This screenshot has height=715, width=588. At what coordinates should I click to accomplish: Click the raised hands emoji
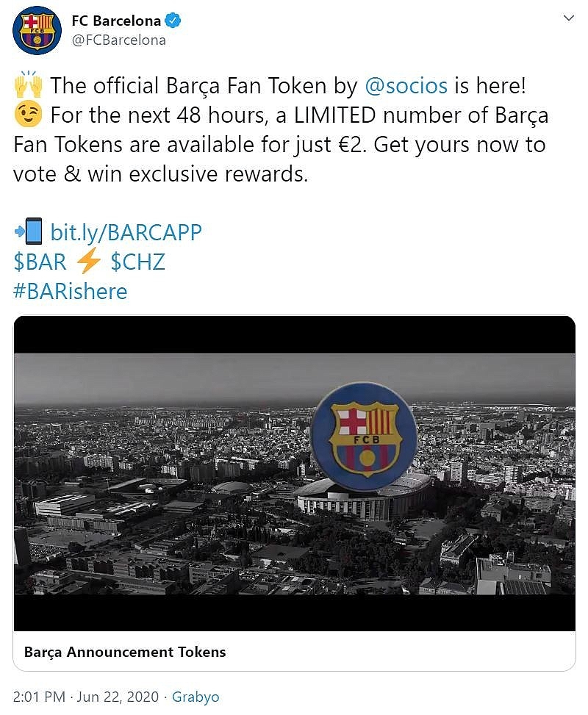(28, 85)
